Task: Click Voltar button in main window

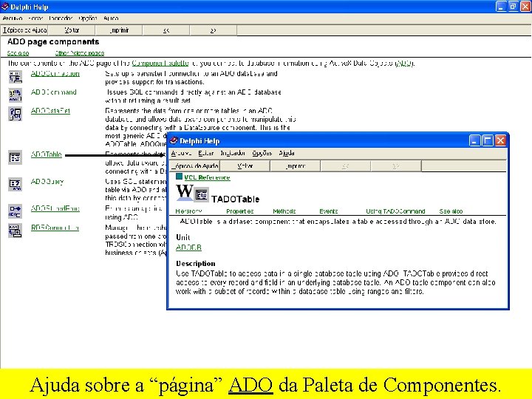Action: 72,30
